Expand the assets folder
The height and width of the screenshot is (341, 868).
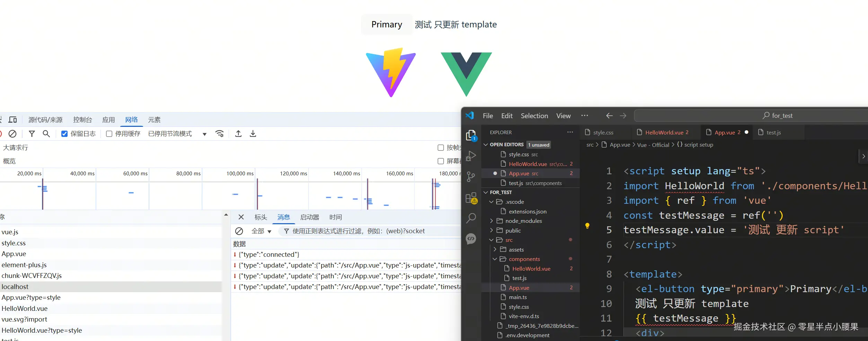pos(495,250)
